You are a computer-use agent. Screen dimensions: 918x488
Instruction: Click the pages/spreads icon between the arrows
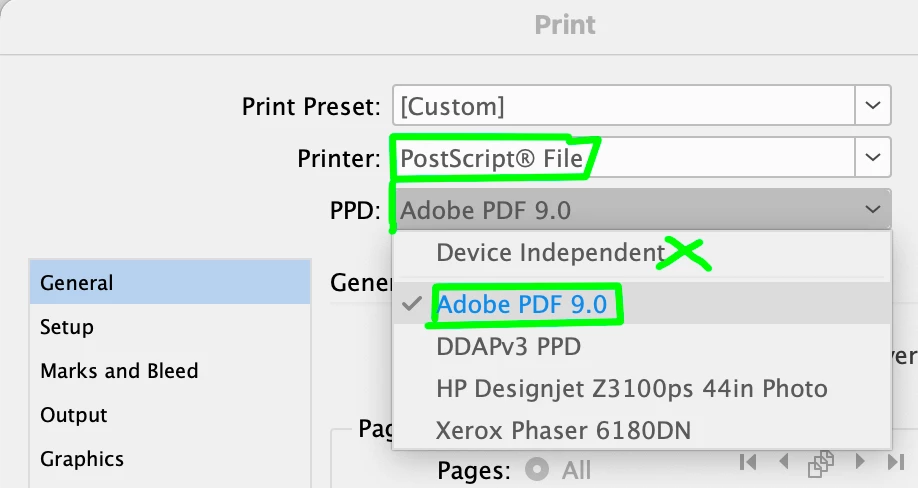[821, 462]
